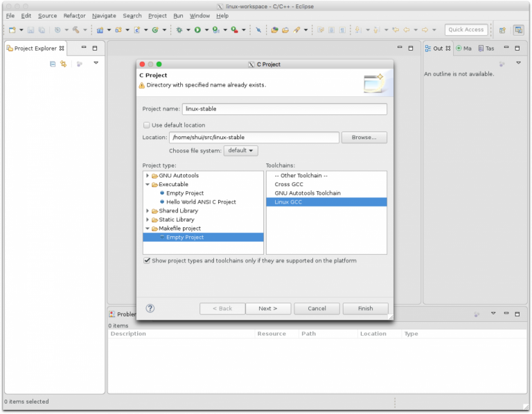This screenshot has height=414, width=532.
Task: Click the External Tools run icon
Action: [234, 30]
